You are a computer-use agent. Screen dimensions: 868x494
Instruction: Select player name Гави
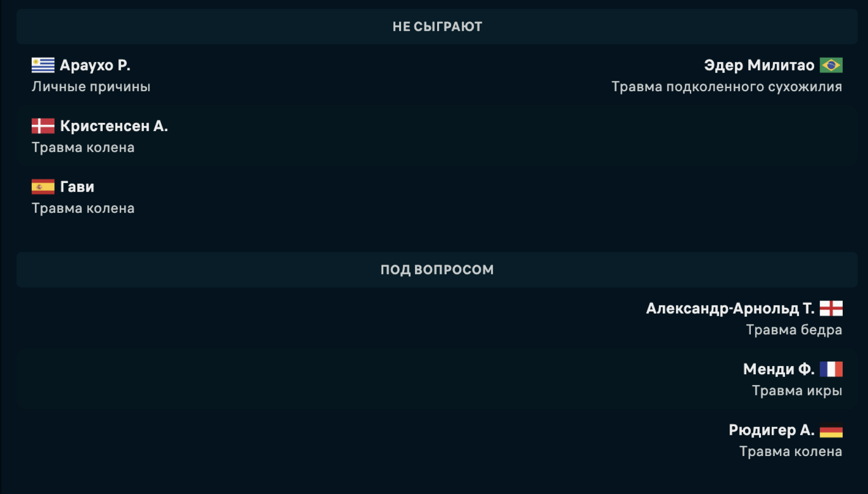[x=77, y=187]
